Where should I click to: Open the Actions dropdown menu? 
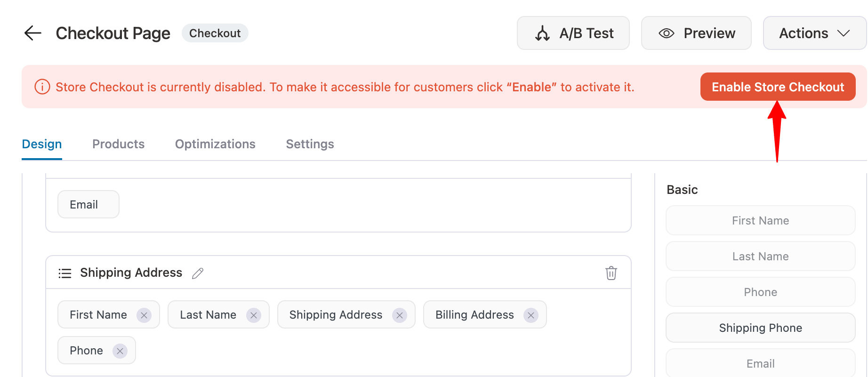pyautogui.click(x=814, y=33)
